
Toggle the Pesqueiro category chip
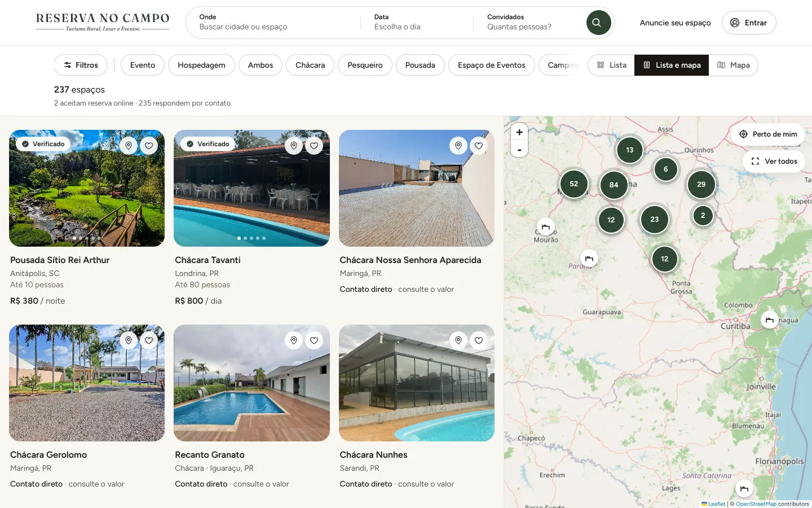click(365, 65)
